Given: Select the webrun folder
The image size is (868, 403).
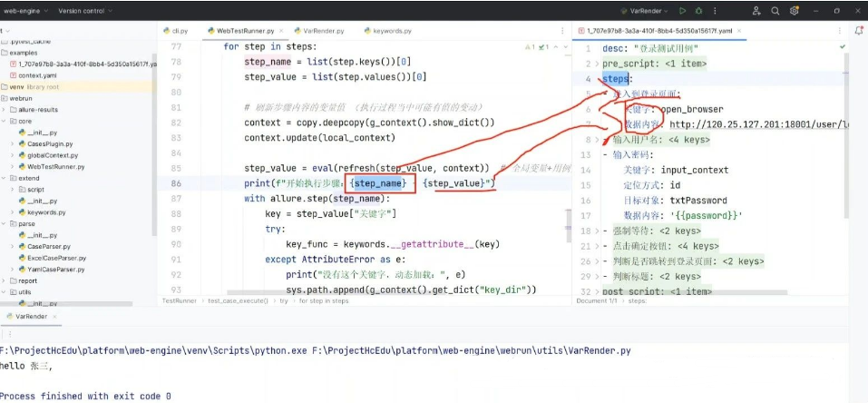Looking at the screenshot, I should pos(21,98).
